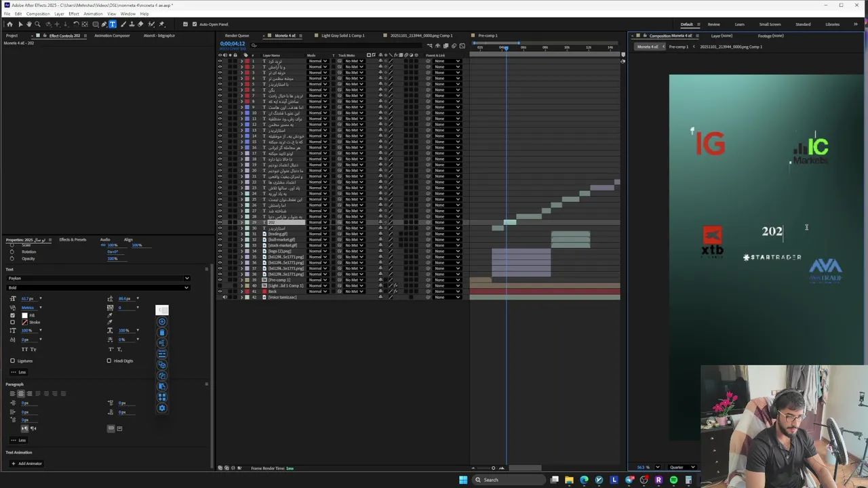The image size is (868, 488).
Task: Open the Composition menu
Action: tap(38, 14)
